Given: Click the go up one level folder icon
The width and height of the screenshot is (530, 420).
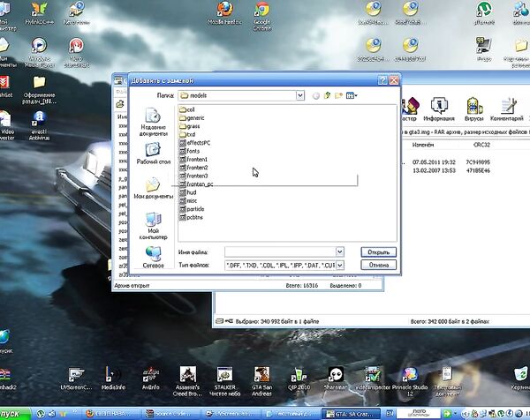Looking at the screenshot, I should click(327, 94).
